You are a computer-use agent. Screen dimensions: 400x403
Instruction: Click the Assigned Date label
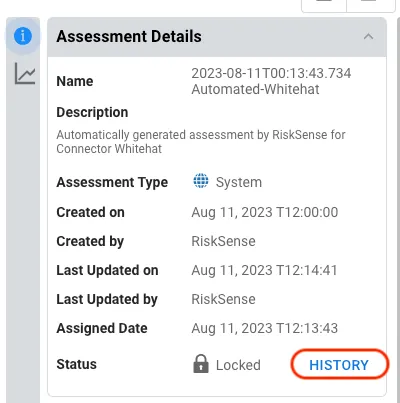[x=102, y=329]
